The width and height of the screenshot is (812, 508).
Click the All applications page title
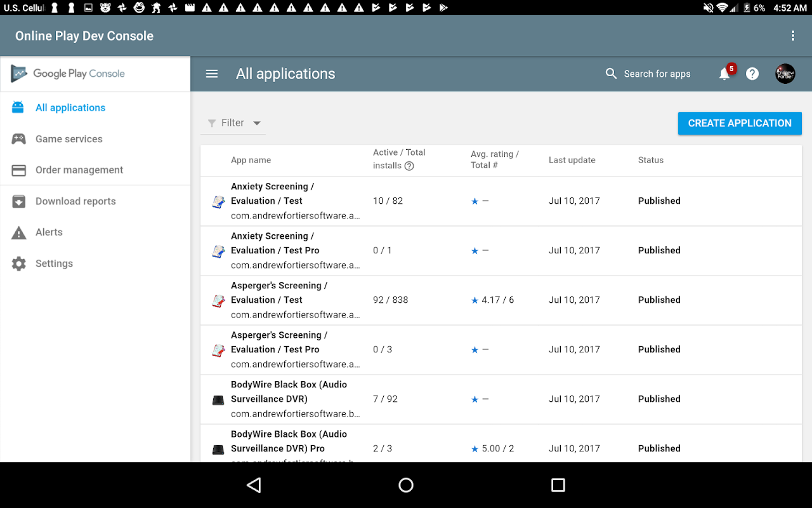[x=285, y=74]
